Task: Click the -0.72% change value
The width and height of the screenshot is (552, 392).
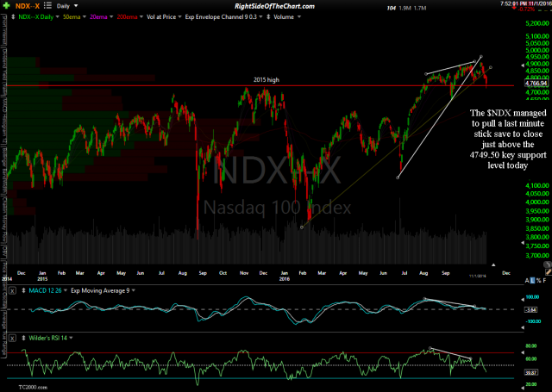Action: pos(527,9)
